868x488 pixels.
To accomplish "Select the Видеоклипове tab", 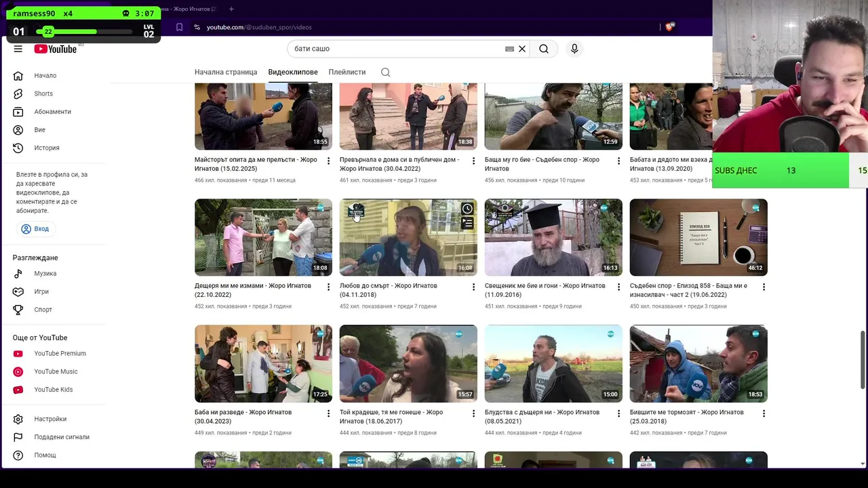I will click(293, 73).
